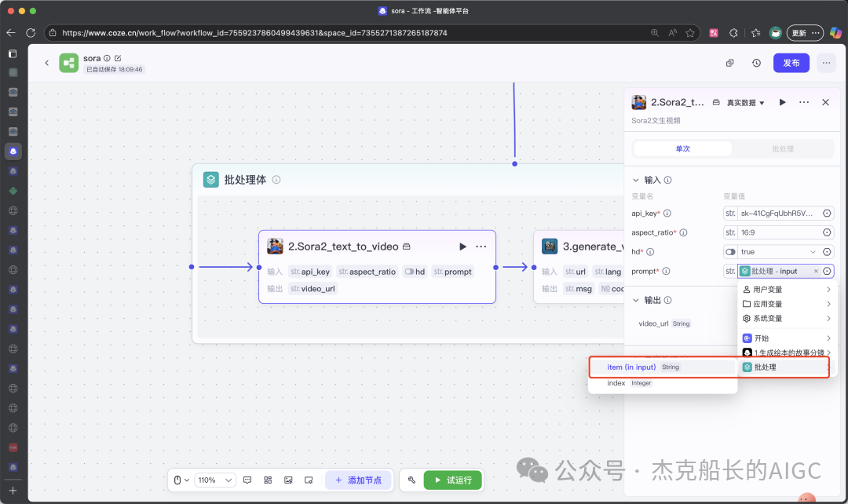Screen dimensions: 848x504
Task: Bookmark this page with the star icon
Action: pos(690,33)
